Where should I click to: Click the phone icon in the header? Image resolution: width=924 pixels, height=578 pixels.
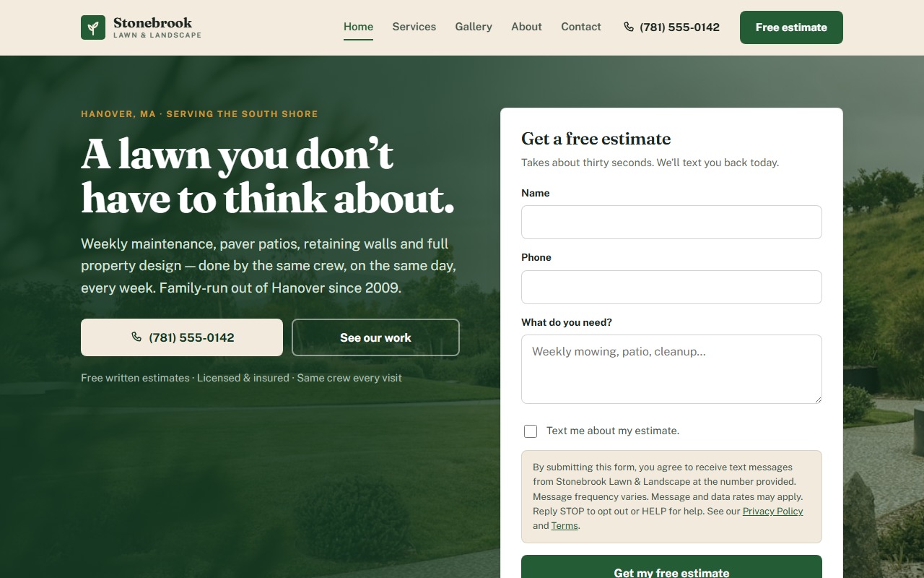629,27
